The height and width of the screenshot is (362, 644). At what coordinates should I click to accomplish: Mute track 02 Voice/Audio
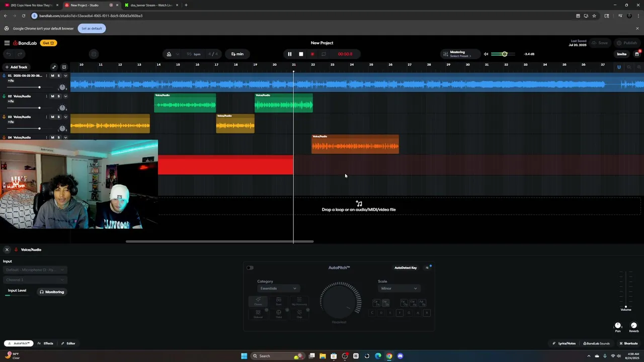click(x=52, y=96)
